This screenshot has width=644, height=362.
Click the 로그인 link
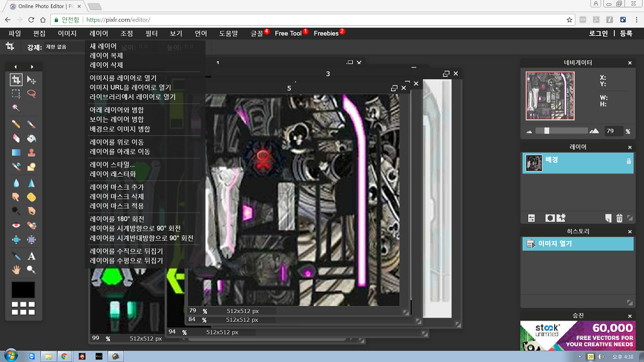tap(598, 33)
